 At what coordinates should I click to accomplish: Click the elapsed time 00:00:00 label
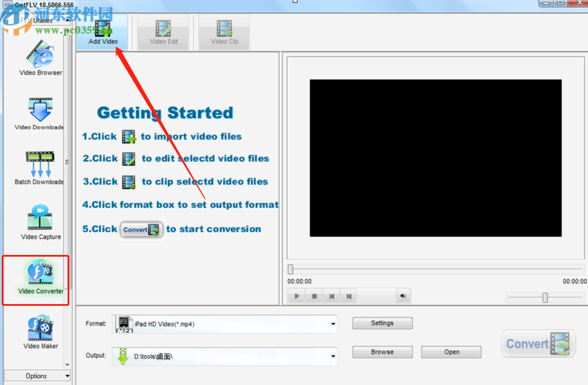tap(299, 282)
